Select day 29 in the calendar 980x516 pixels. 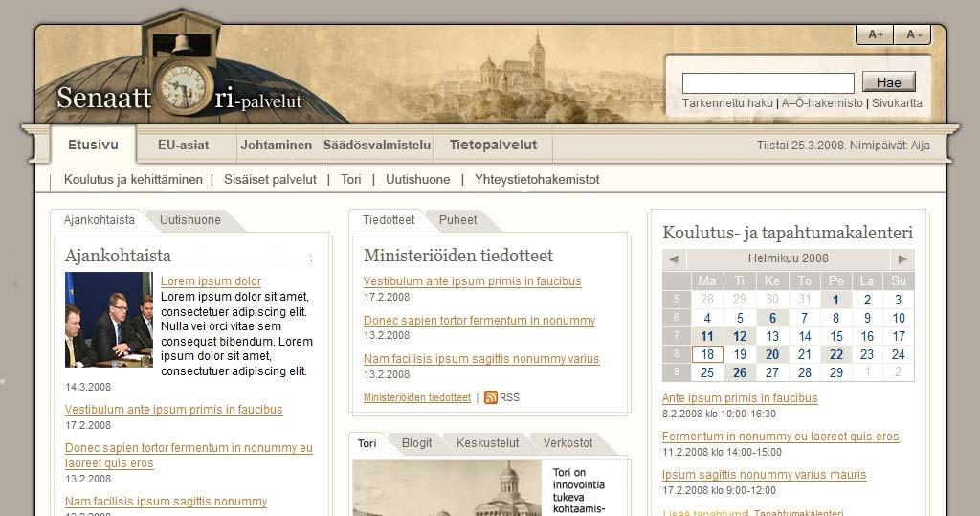click(x=836, y=372)
